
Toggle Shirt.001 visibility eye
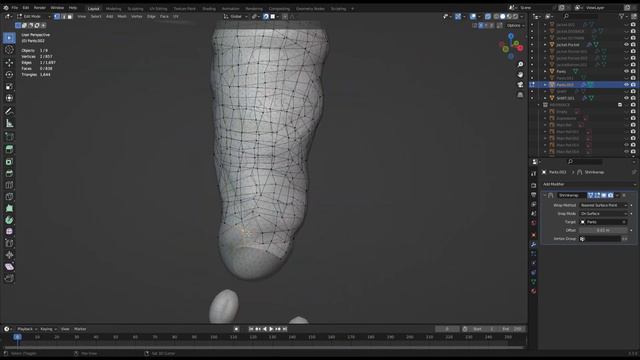627,98
